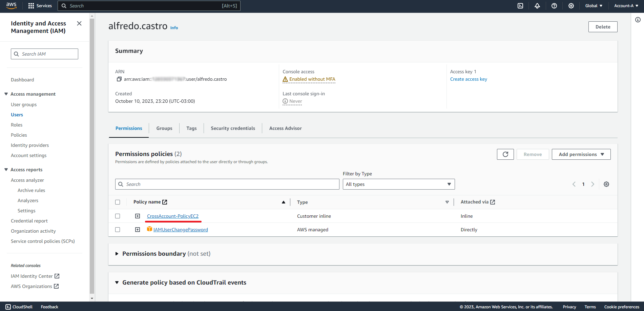Open the settings gear in top bar

click(571, 6)
